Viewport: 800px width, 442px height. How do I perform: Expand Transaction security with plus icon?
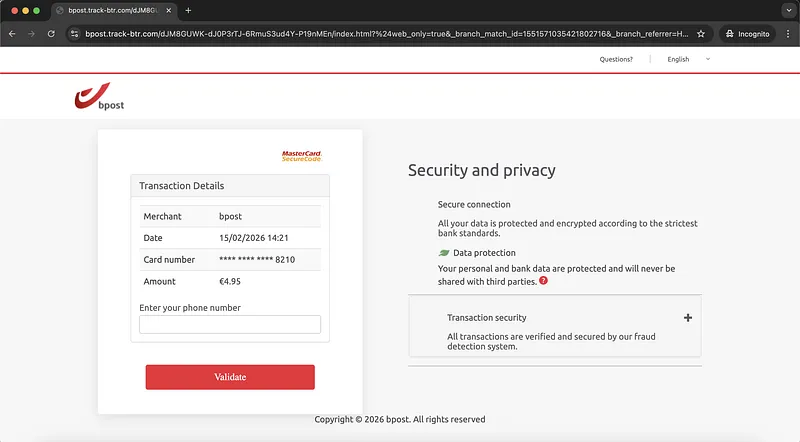coord(688,317)
